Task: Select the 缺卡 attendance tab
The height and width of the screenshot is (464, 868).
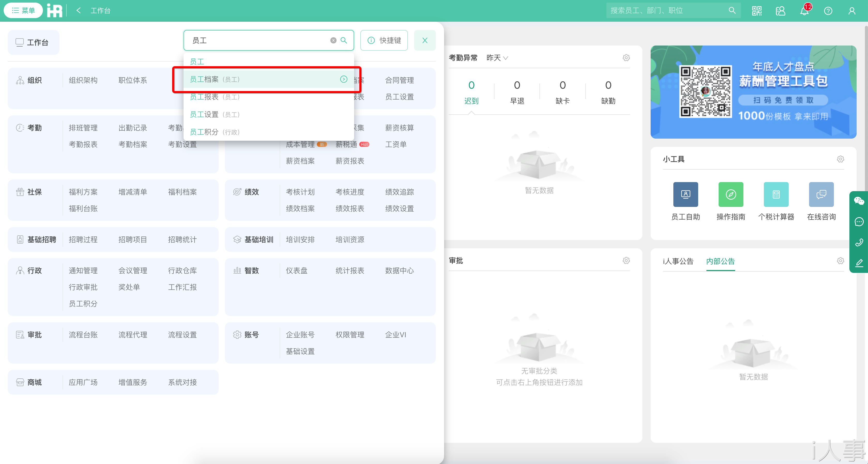Action: 562,92
